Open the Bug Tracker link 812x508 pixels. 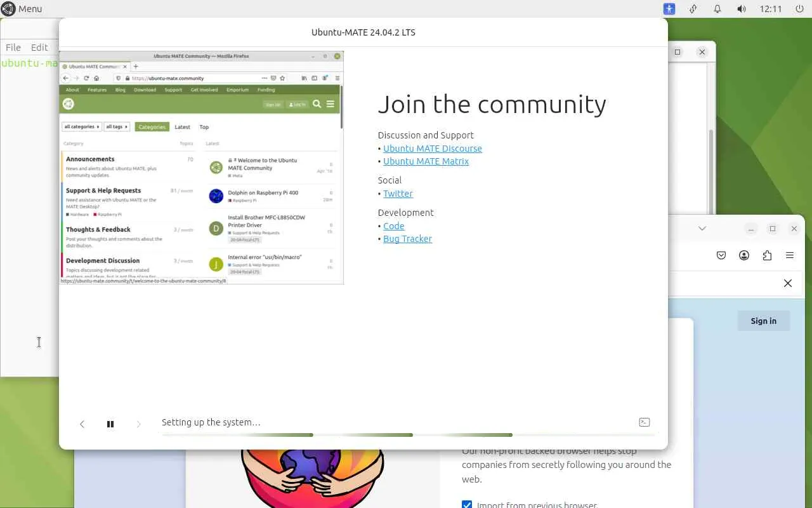pos(407,239)
